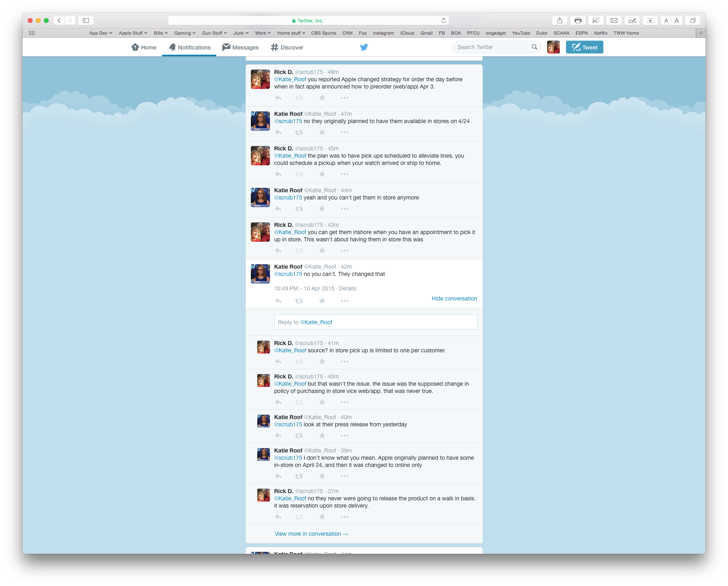Click View more in conversation link
The height and width of the screenshot is (586, 728).
(x=312, y=534)
